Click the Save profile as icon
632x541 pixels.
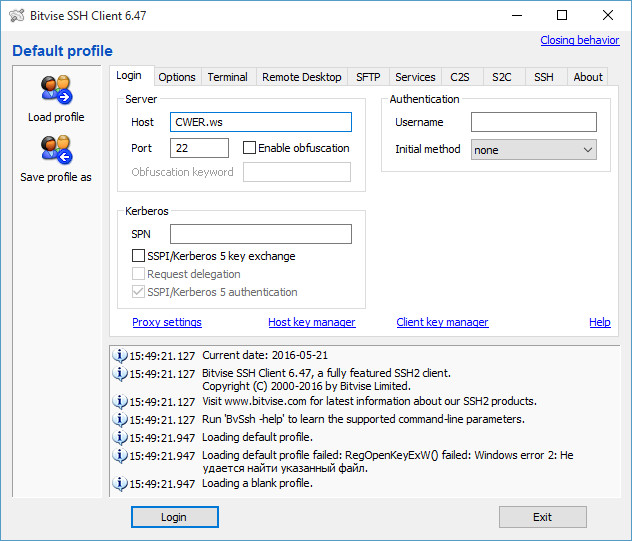pyautogui.click(x=56, y=151)
